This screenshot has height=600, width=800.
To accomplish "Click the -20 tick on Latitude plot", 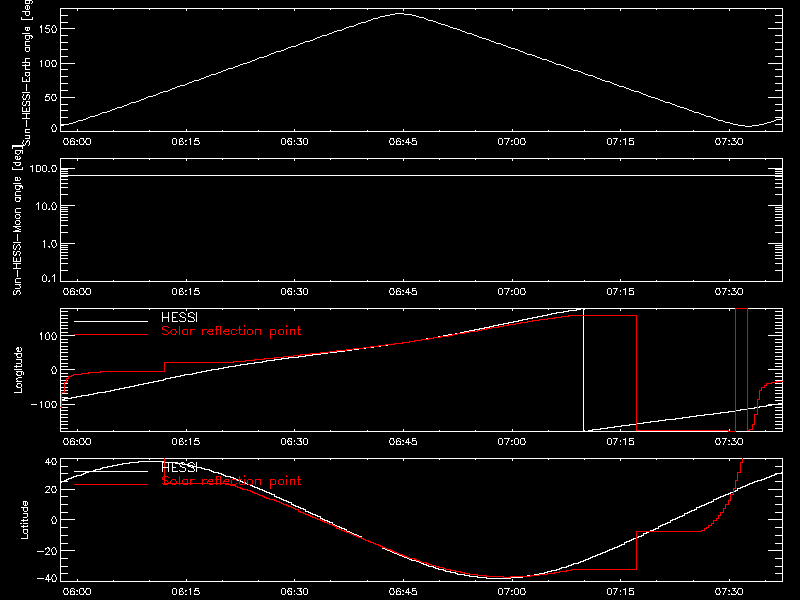I will pyautogui.click(x=48, y=551).
